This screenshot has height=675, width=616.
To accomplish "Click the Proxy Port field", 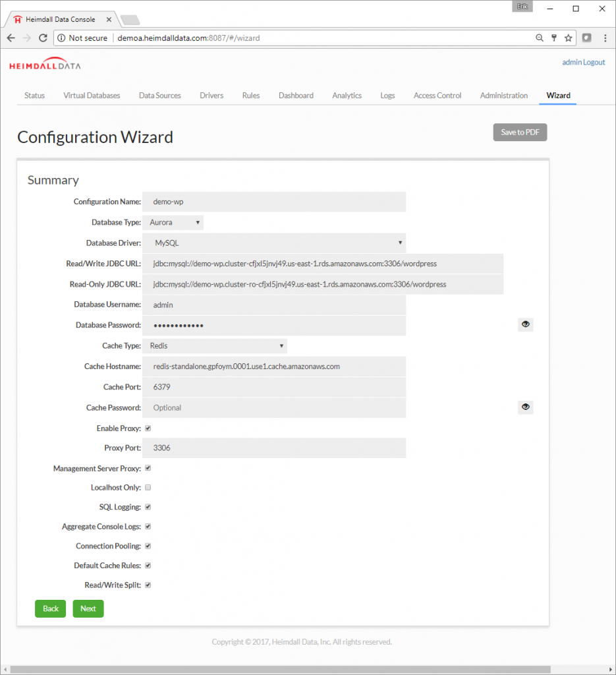I will point(274,448).
